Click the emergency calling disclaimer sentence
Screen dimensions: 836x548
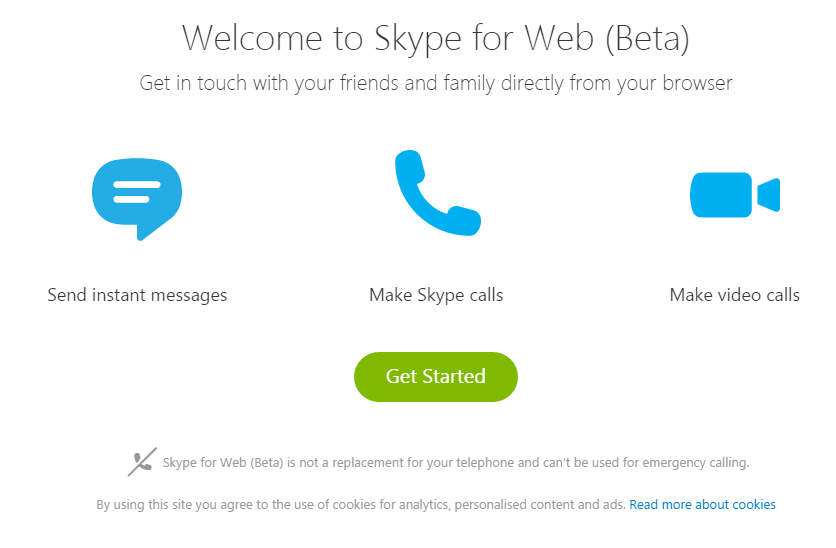click(x=456, y=463)
